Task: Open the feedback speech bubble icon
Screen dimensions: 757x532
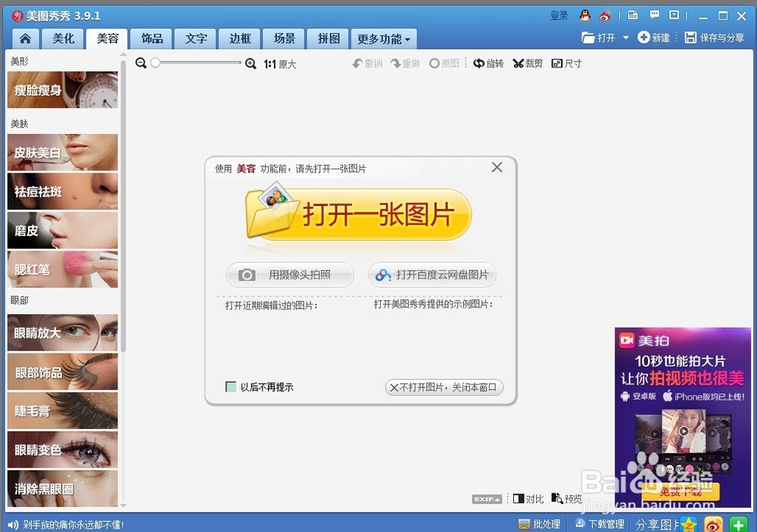Action: click(655, 15)
